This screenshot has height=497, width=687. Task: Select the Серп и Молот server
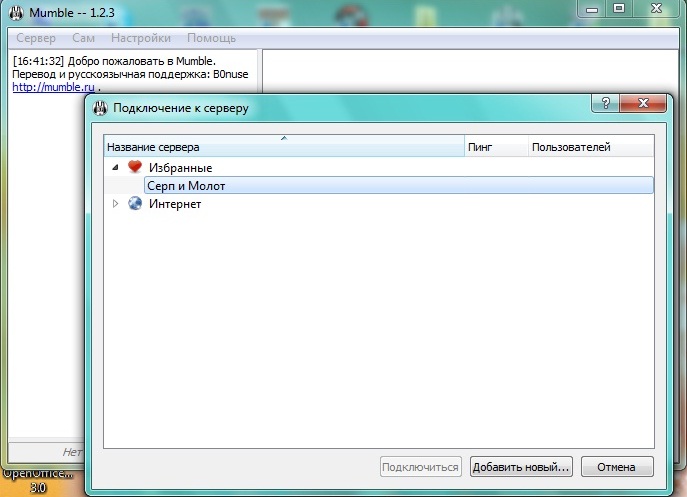coord(186,186)
